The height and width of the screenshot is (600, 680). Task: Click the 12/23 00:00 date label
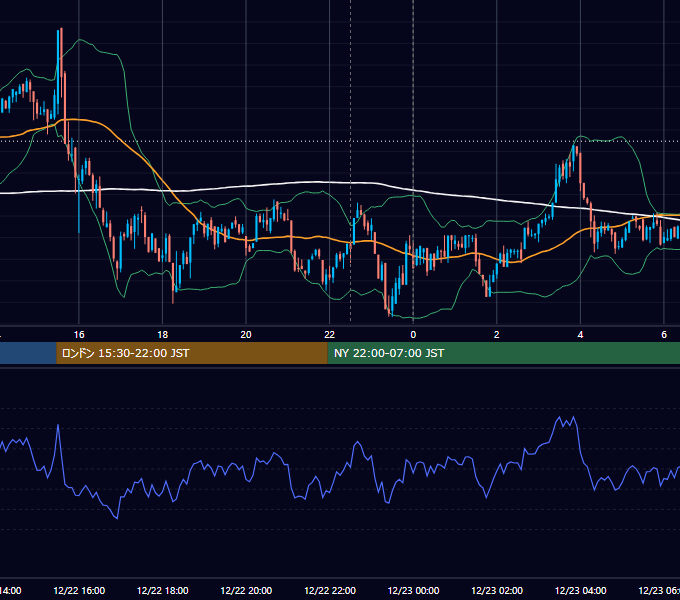coord(413,590)
